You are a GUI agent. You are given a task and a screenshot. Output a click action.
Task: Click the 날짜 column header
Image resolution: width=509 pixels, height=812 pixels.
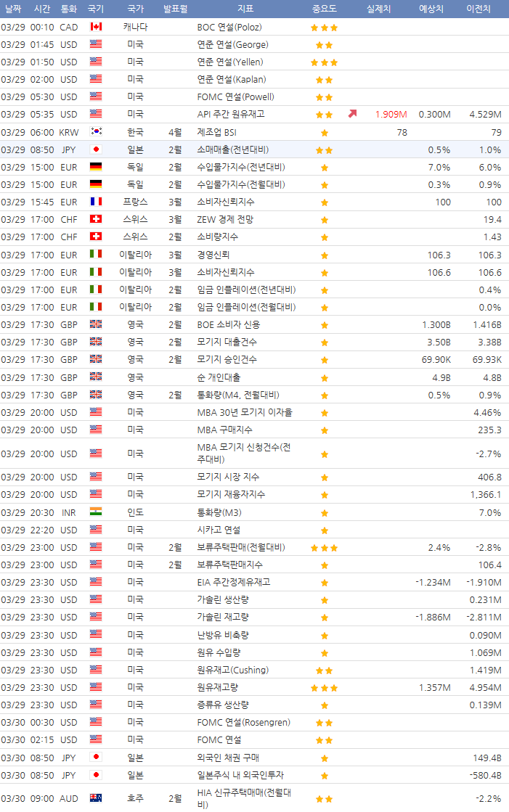(x=13, y=9)
